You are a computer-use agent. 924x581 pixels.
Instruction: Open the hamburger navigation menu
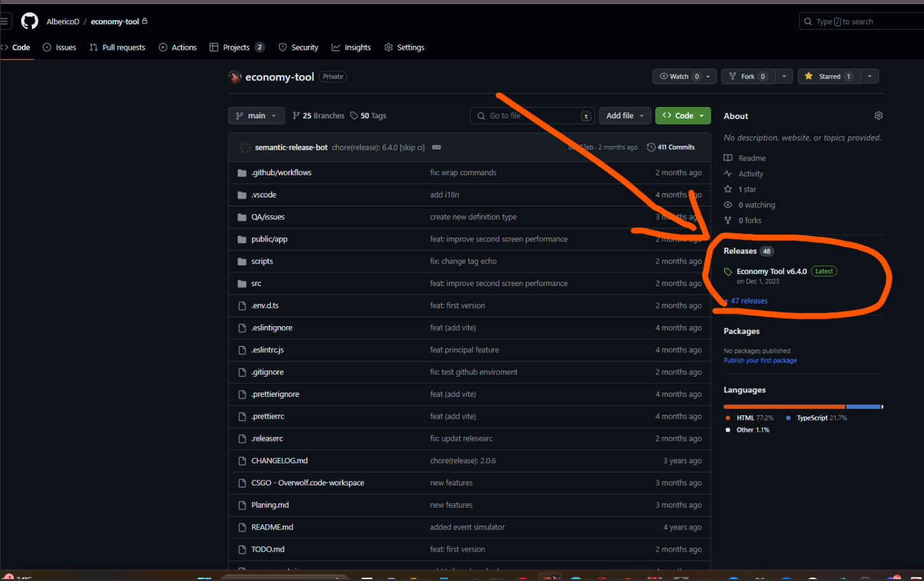(x=4, y=21)
